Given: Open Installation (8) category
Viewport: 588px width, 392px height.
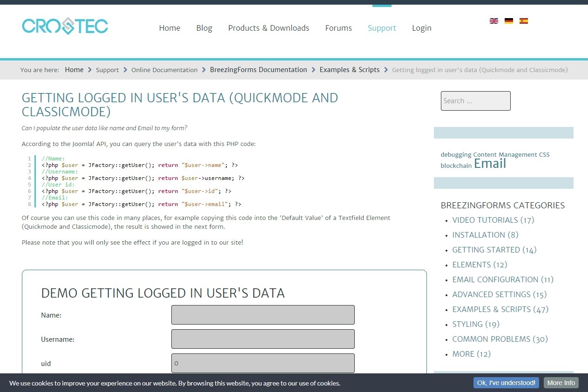Looking at the screenshot, I should (x=486, y=235).
